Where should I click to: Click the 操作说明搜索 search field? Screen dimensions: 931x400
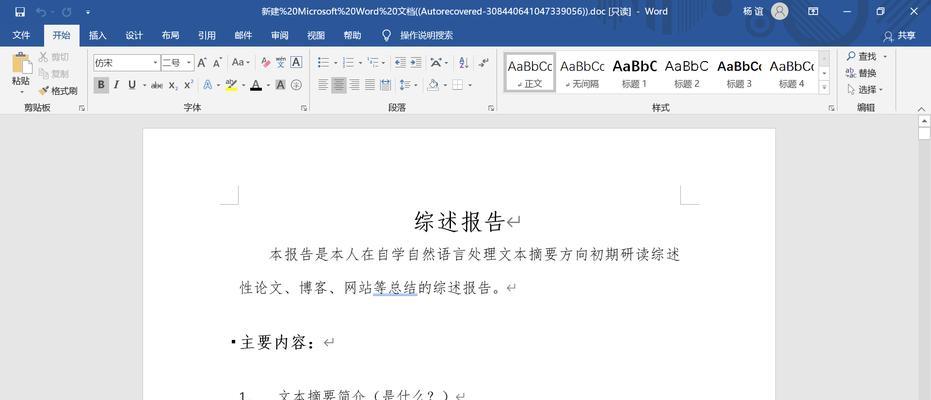tap(426, 35)
